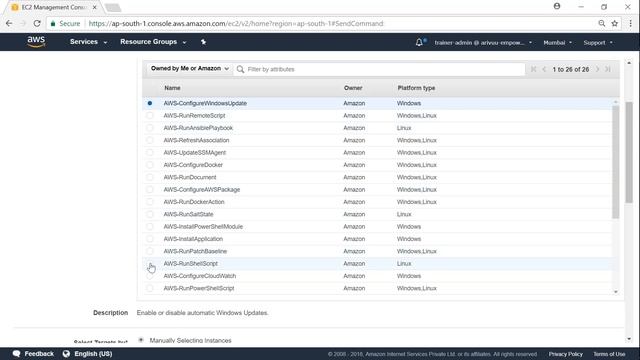Viewport: 640px width, 360px height.
Task: Open a new browser tab
Action: pos(113,7)
